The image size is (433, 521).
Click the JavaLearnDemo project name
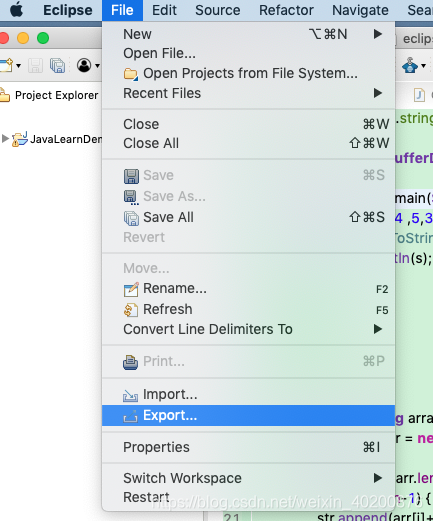click(66, 139)
